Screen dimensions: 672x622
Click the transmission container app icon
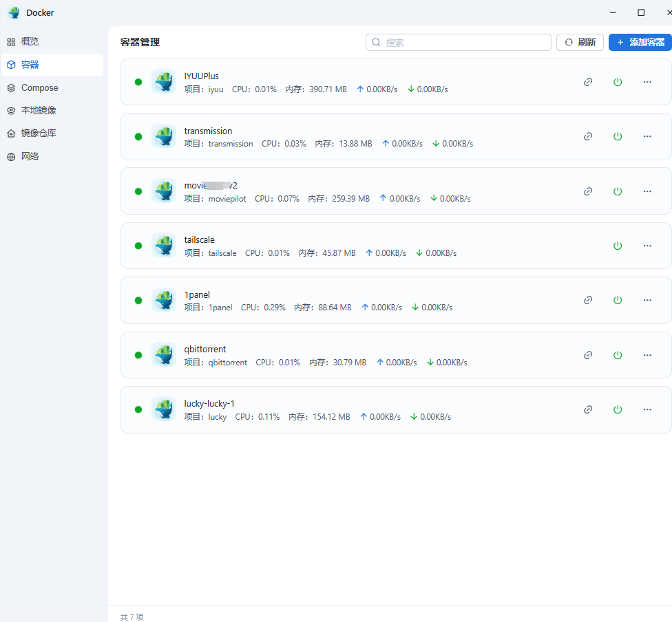tap(164, 136)
